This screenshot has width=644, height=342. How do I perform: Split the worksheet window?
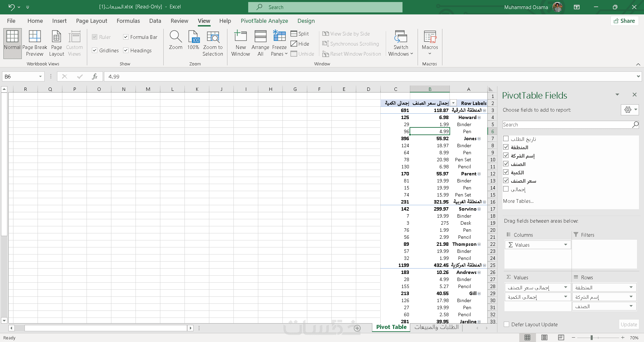pyautogui.click(x=300, y=34)
